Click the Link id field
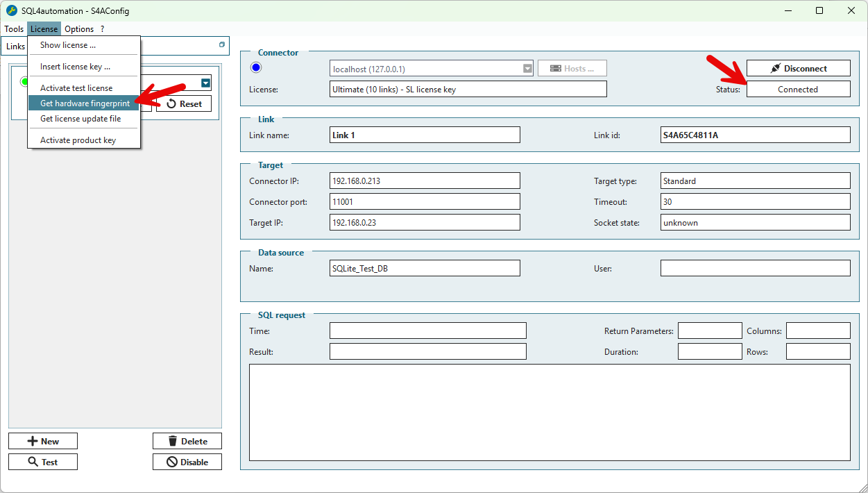This screenshot has height=493, width=868. tap(756, 135)
